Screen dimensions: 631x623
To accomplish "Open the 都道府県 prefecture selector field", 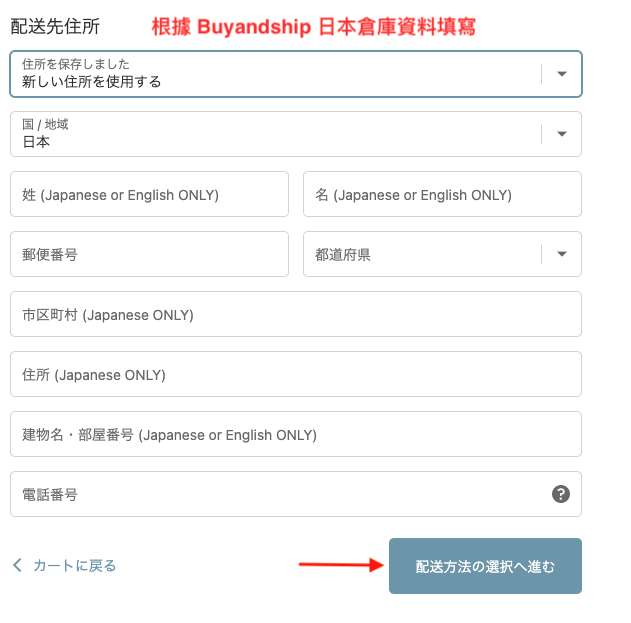I will 420,255.
